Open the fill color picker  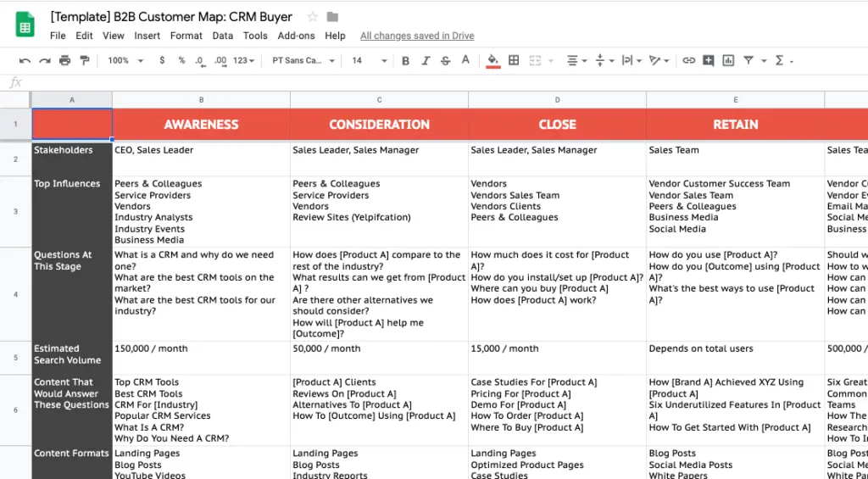[493, 60]
